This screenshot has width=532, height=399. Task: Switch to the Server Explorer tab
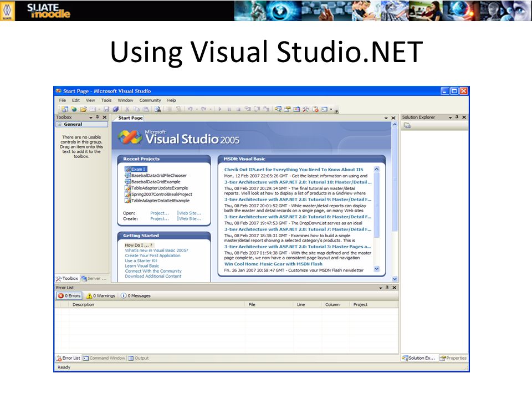(94, 279)
